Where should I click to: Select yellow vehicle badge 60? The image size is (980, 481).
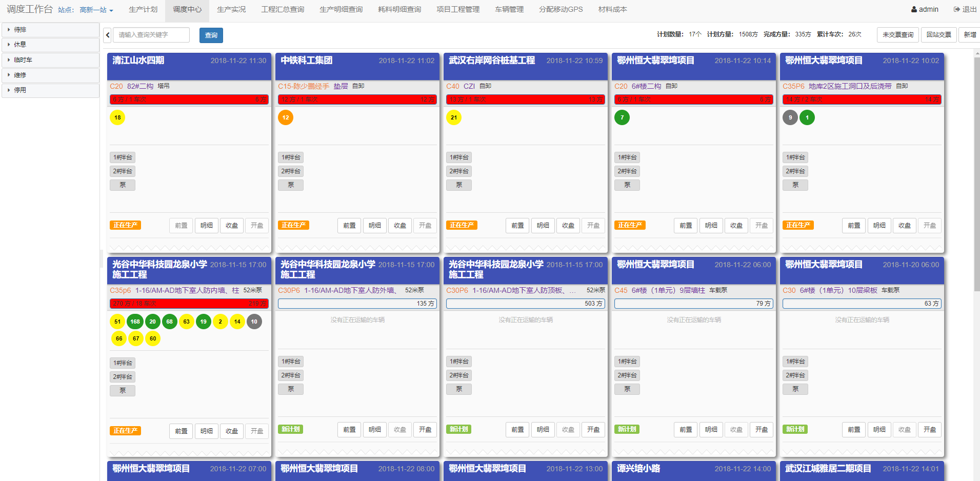153,338
